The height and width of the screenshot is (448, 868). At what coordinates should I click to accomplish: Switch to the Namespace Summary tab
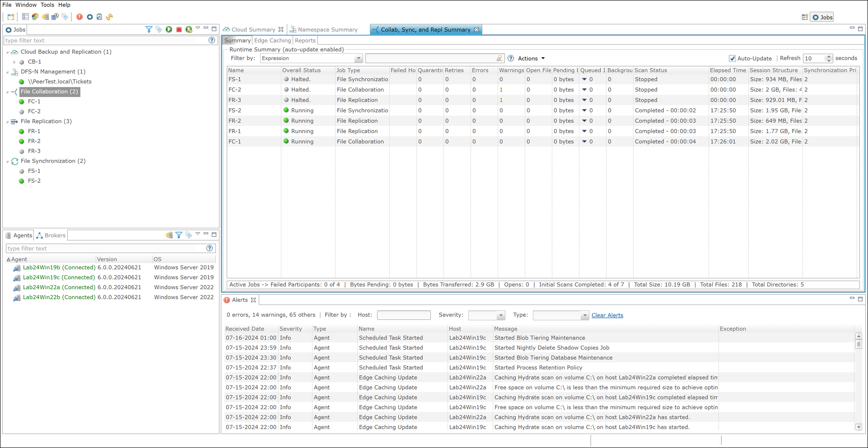tap(323, 29)
